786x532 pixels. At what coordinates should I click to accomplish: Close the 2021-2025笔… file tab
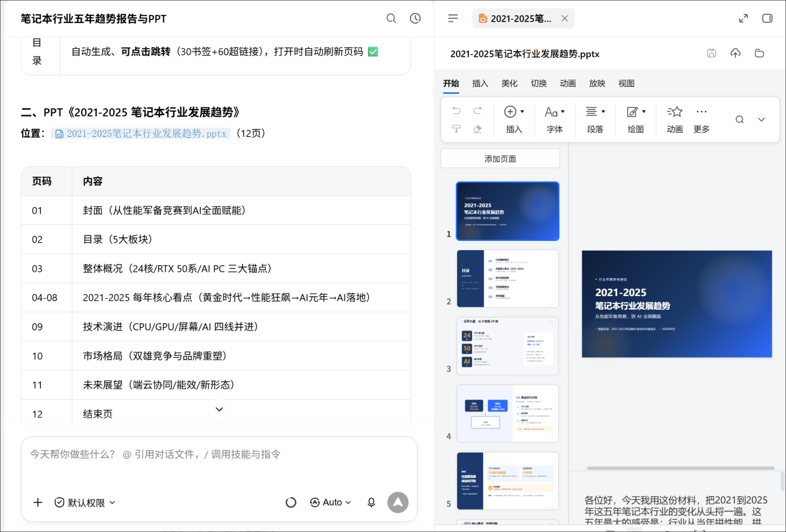pyautogui.click(x=565, y=19)
